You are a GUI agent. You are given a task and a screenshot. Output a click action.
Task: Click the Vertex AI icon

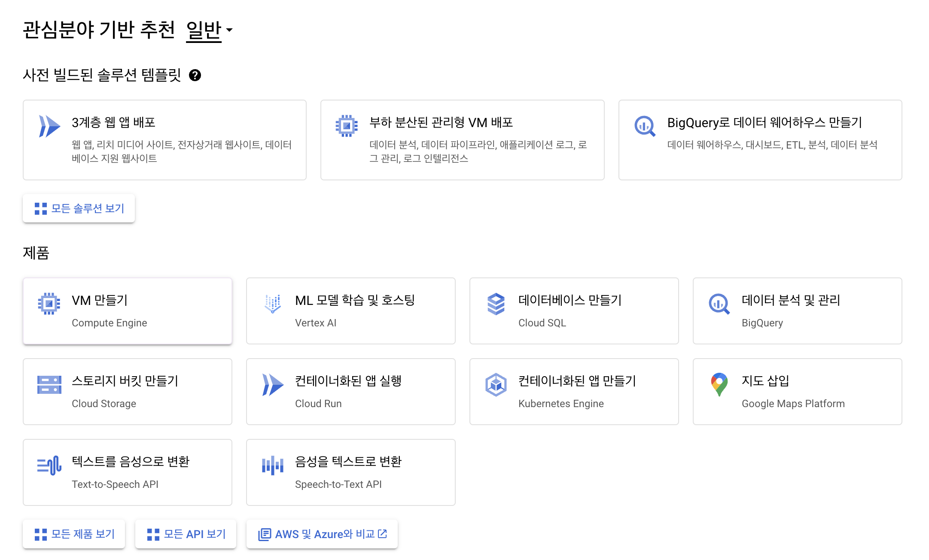(x=273, y=304)
